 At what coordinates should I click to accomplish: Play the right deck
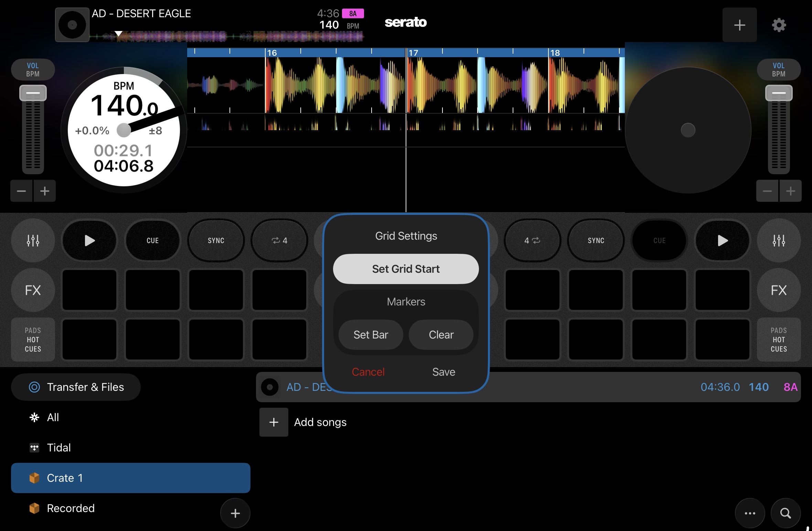723,240
